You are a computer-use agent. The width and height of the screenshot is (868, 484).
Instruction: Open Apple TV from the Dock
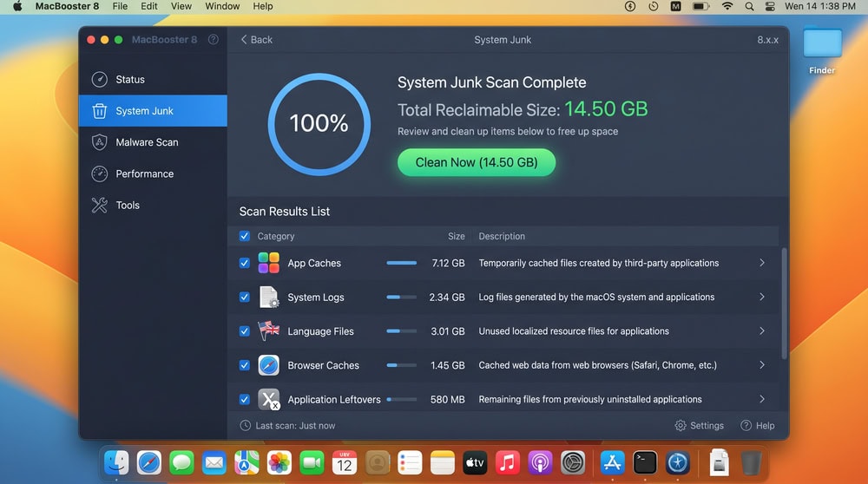475,462
